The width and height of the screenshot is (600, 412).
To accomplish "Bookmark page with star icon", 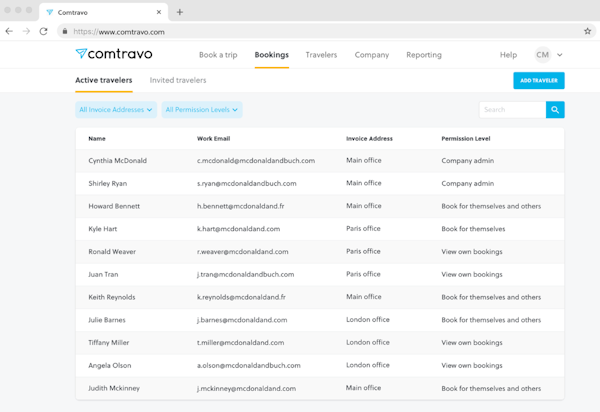I will point(587,31).
